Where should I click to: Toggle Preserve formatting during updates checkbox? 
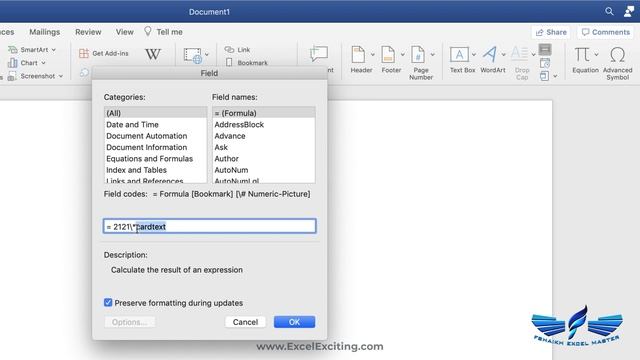coord(108,302)
